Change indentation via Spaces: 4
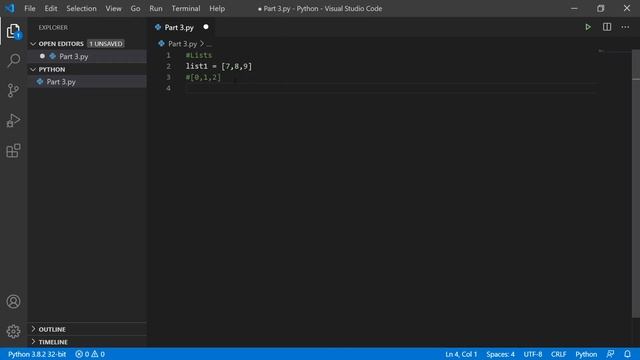 [500, 354]
